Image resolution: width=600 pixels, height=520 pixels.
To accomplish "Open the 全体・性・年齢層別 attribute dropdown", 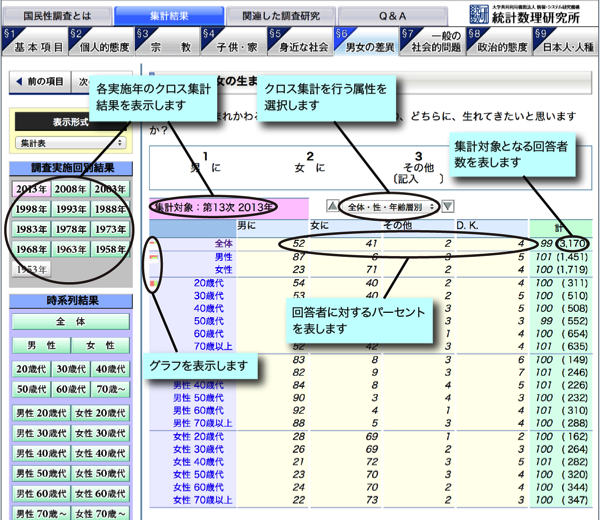I will pyautogui.click(x=390, y=207).
